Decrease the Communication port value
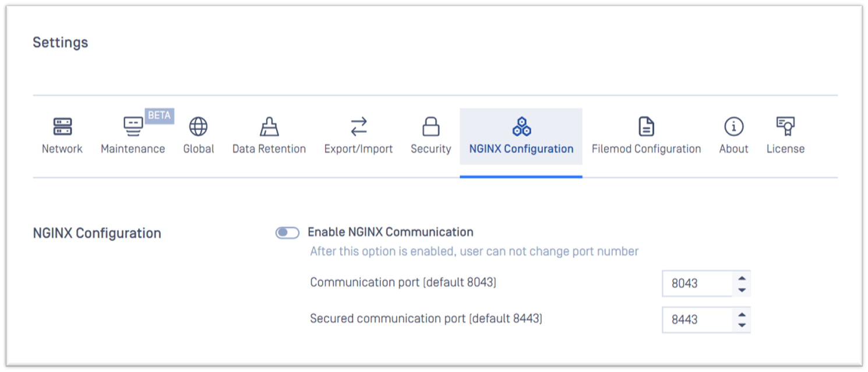Image resolution: width=868 pixels, height=372 pixels. pos(742,290)
